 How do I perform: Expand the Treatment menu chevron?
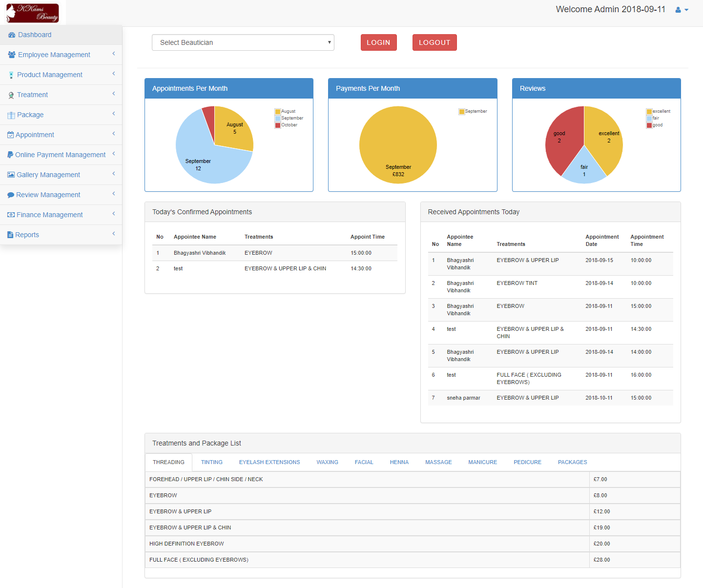114,94
